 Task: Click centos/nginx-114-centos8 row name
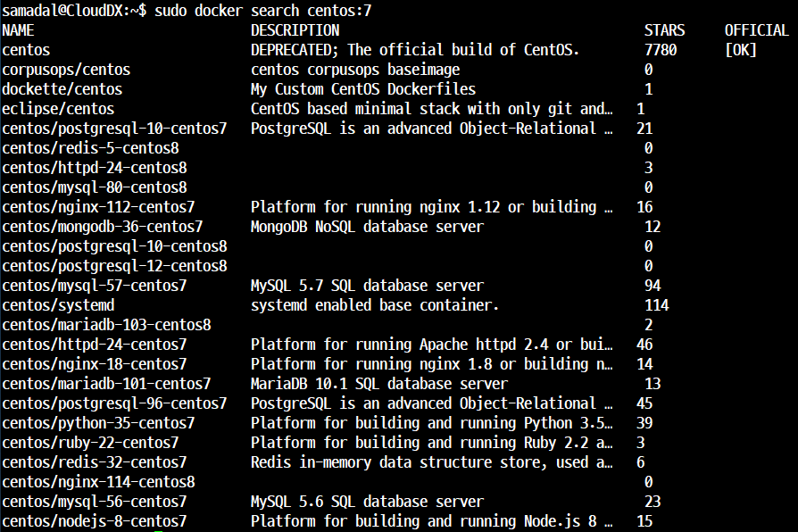(98, 482)
